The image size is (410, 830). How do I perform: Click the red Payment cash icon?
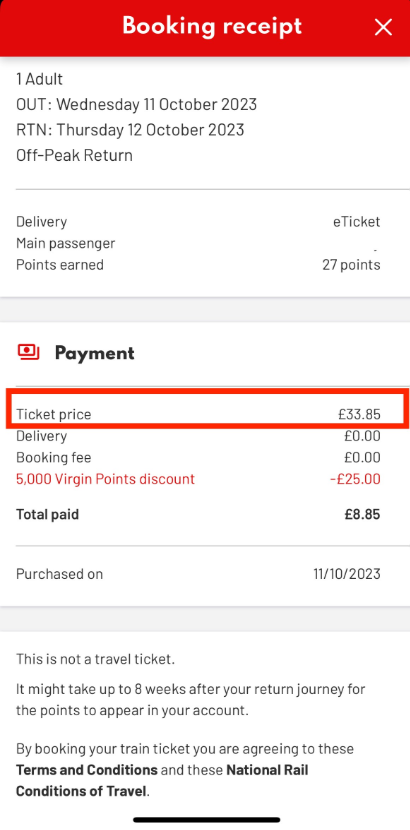29,353
